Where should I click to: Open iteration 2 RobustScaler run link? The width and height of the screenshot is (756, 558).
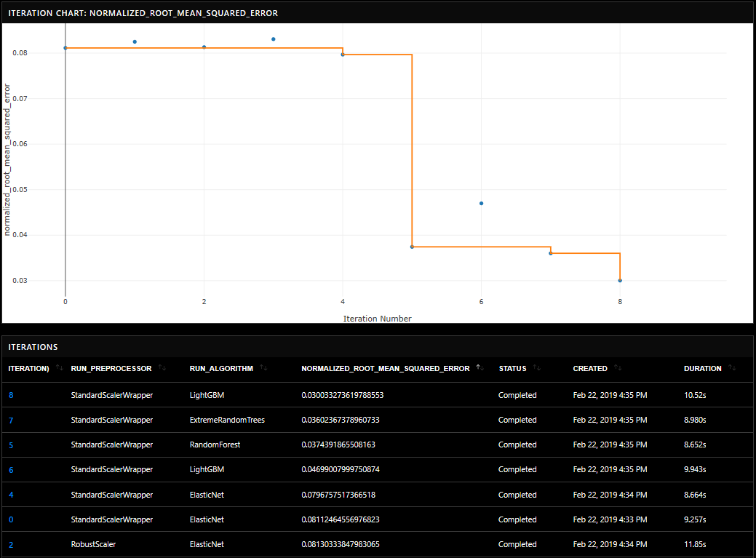(11, 545)
